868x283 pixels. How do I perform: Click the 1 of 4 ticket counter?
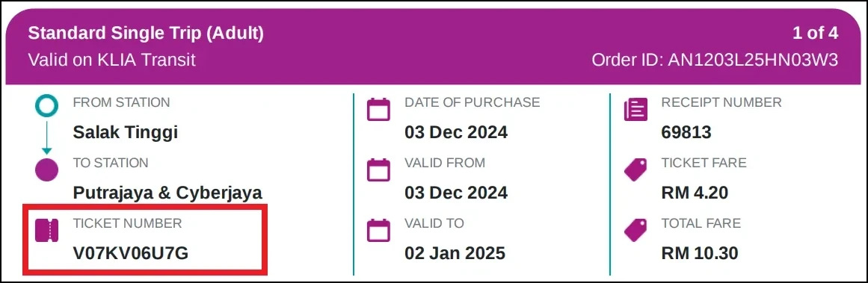click(x=816, y=33)
